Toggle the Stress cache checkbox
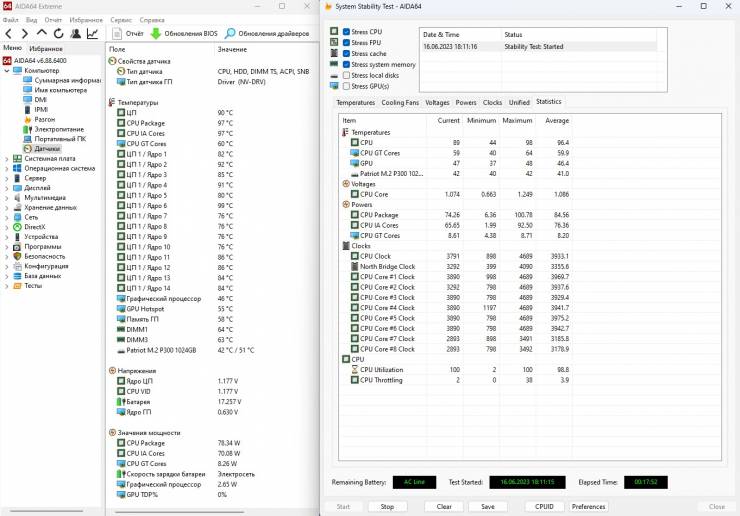The width and height of the screenshot is (740, 516). (x=346, y=53)
